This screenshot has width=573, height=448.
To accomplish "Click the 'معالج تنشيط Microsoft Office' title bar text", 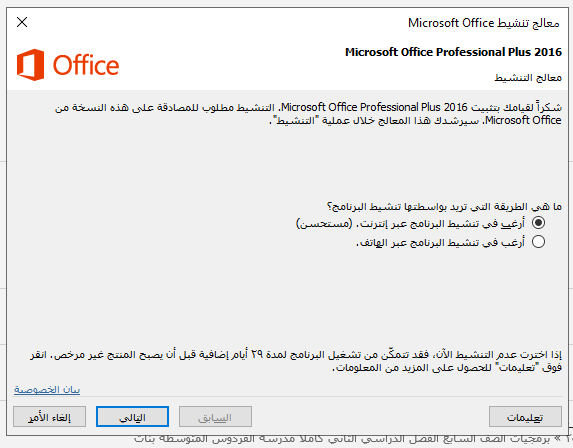I will [484, 23].
